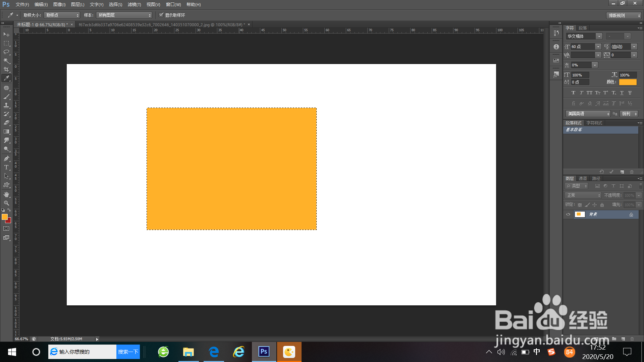Open the 取样大小 dropdown
The height and width of the screenshot is (362, 644).
tap(62, 15)
